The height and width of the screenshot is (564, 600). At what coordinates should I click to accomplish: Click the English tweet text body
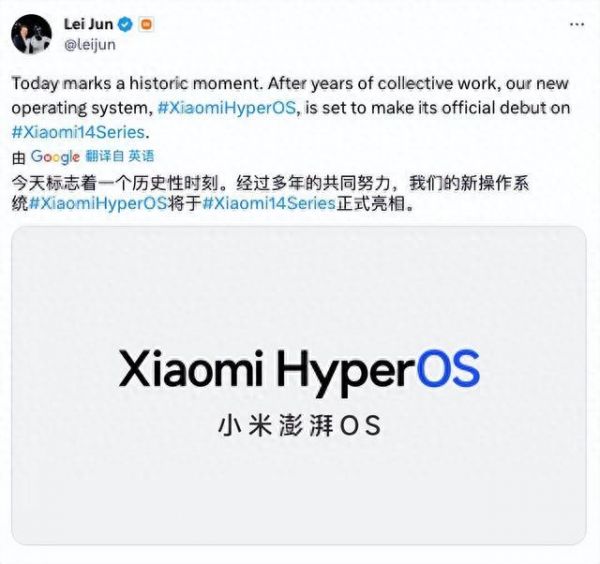pyautogui.click(x=291, y=108)
